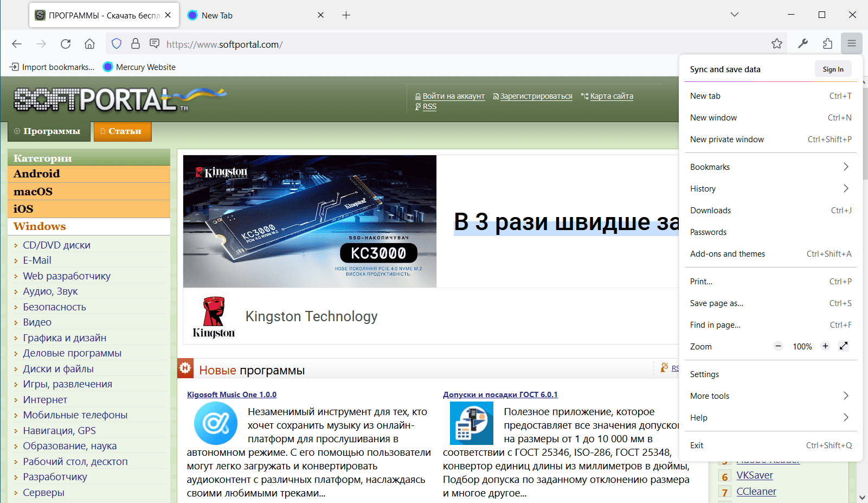Show site security padlock info
This screenshot has width=868, height=503.
[136, 43]
